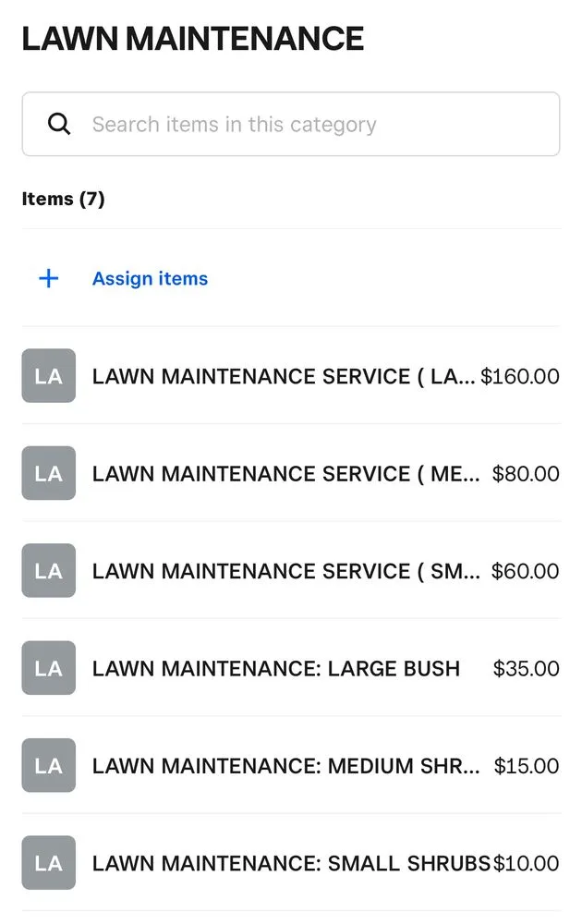Viewport: 582px width, 924px height.
Task: Click the search magnifier icon
Action: 59,124
